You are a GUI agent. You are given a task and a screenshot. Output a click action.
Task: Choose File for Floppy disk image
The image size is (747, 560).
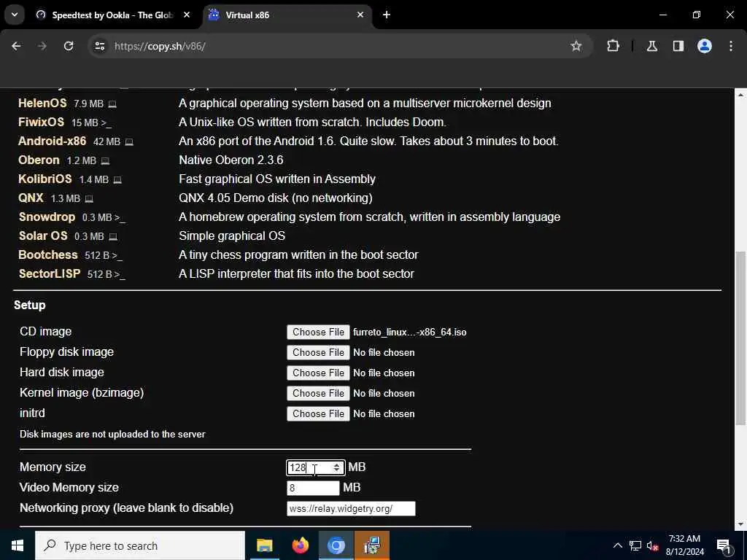tap(318, 352)
